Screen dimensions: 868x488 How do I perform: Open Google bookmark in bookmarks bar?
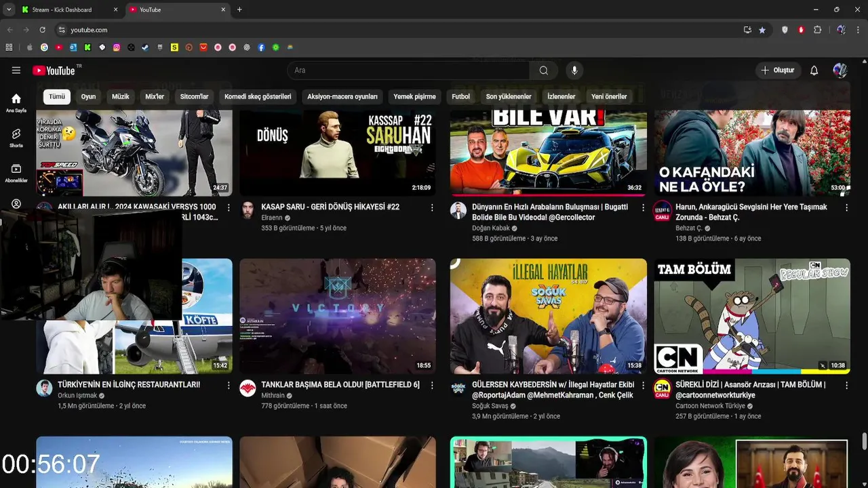pyautogui.click(x=44, y=47)
